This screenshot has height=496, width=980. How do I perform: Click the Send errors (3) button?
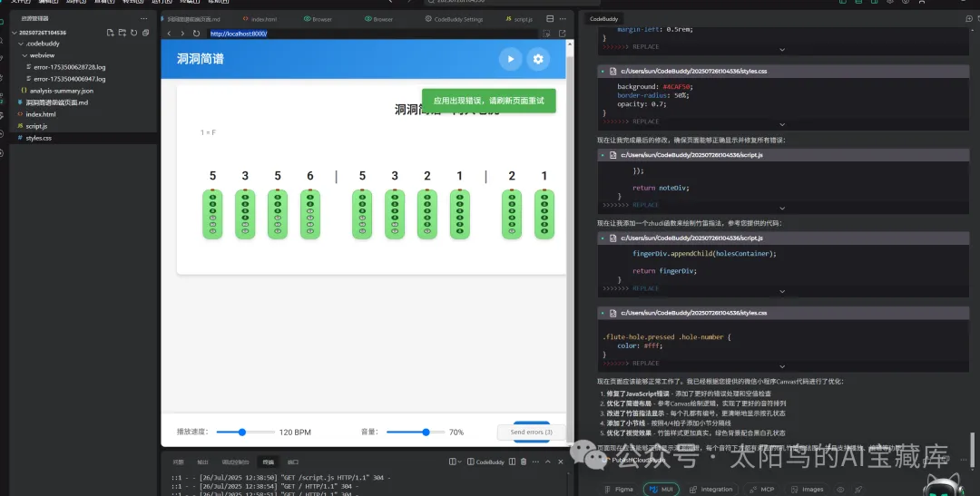[531, 433]
